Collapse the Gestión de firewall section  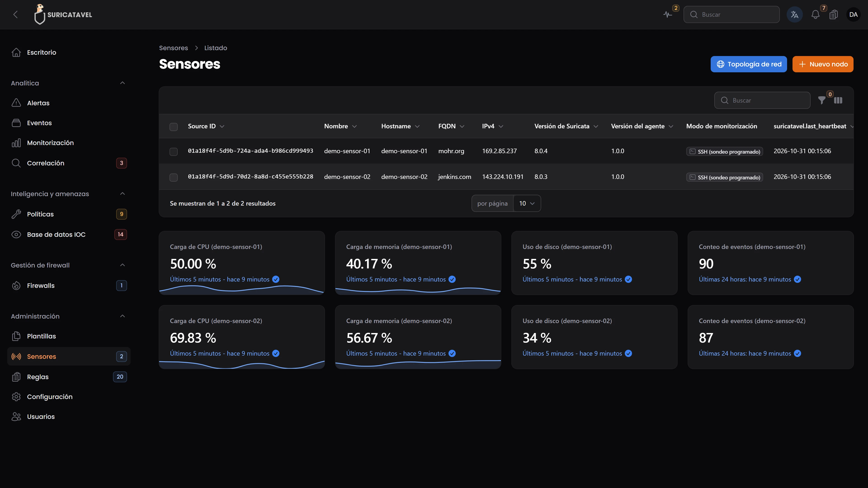(123, 265)
